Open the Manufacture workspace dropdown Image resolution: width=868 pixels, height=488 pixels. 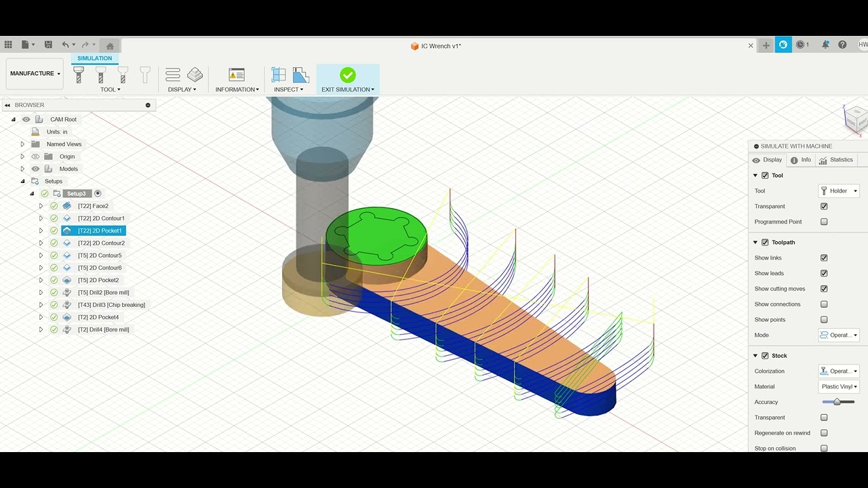tap(35, 73)
